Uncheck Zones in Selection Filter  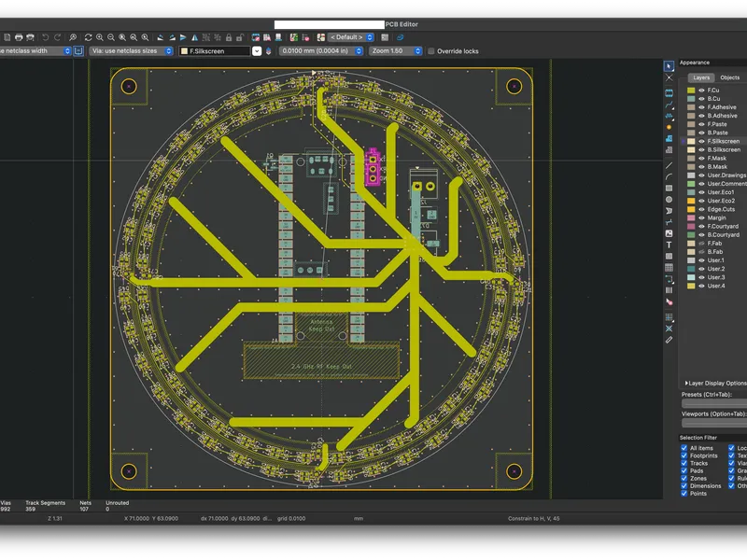point(684,479)
